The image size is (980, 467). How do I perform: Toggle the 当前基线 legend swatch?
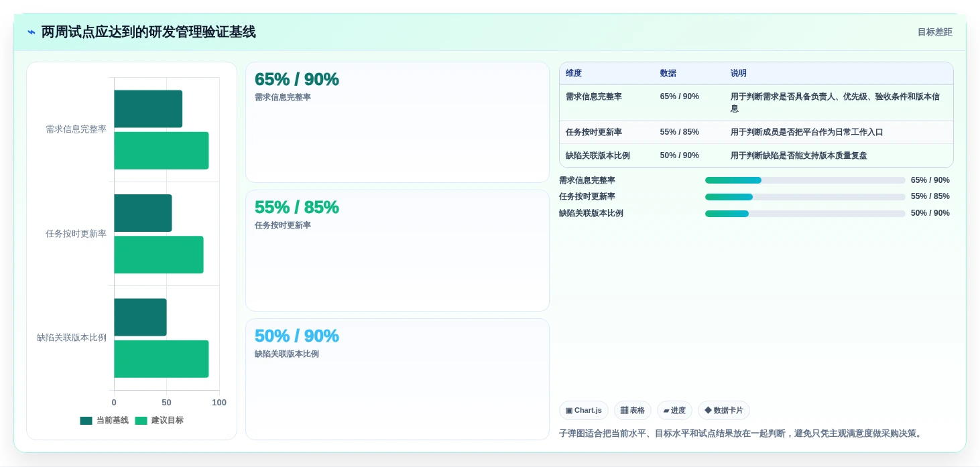(86, 421)
